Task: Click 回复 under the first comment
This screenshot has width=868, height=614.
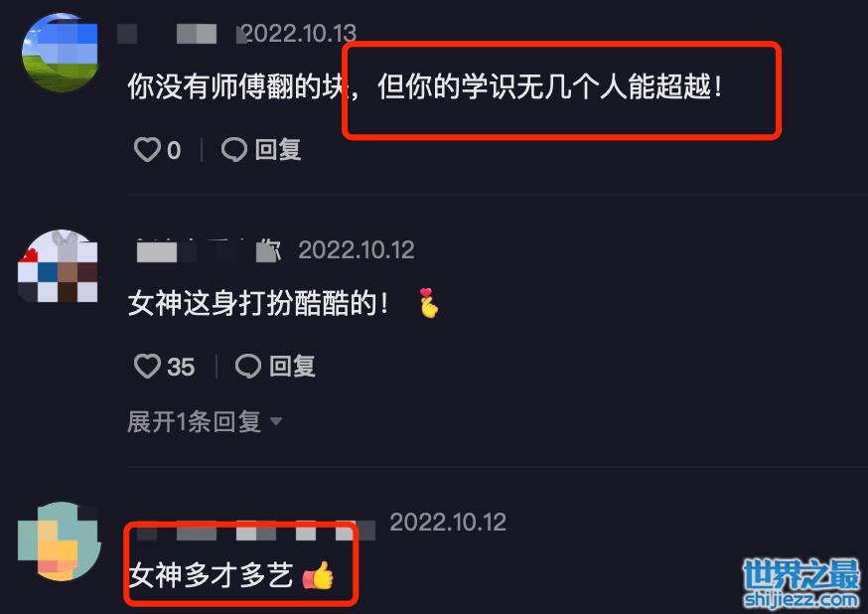Action: (x=278, y=149)
